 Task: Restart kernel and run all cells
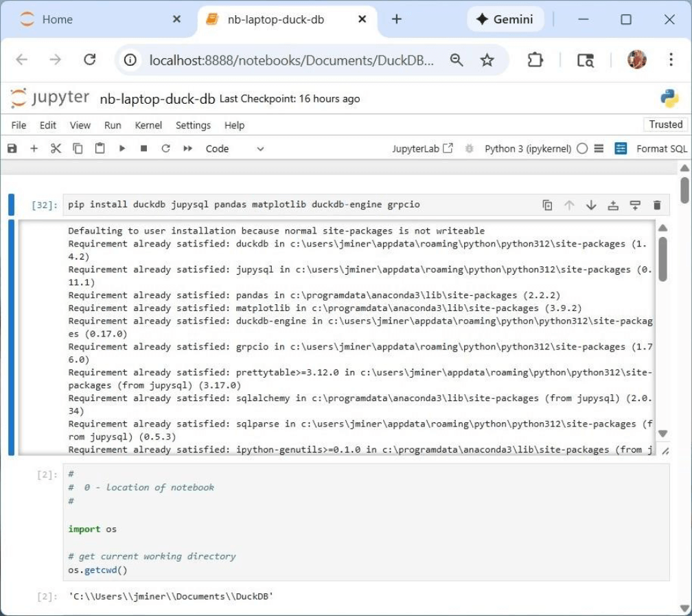[x=187, y=148]
